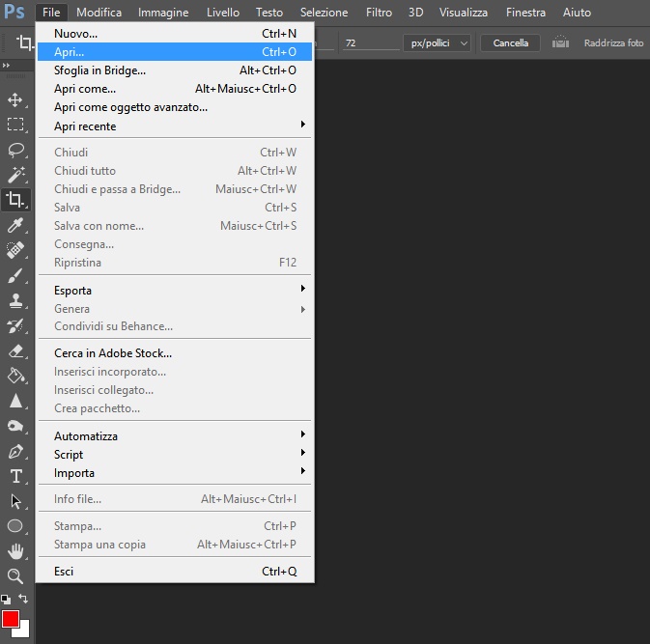Viewport: 650px width, 644px height.
Task: Expand the Esporta submenu
Action: (175, 291)
